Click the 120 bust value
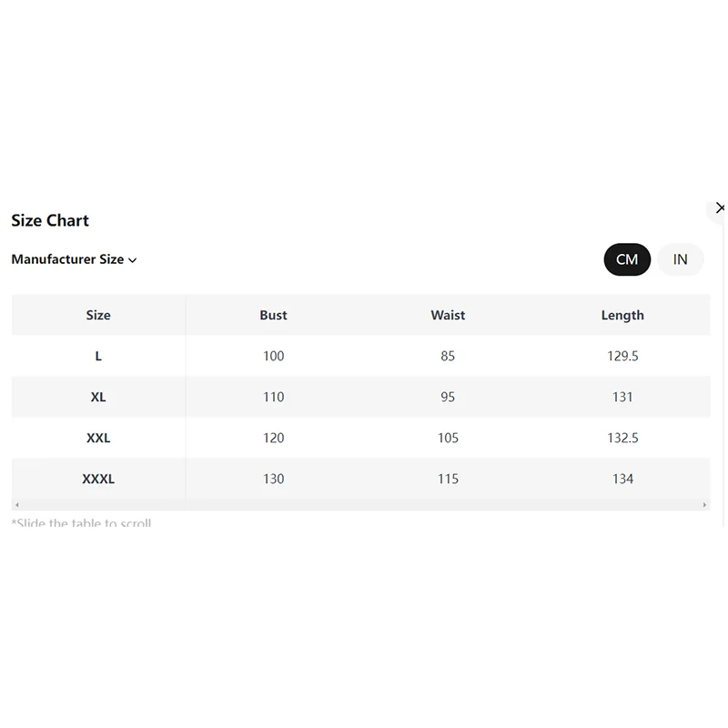 point(274,438)
